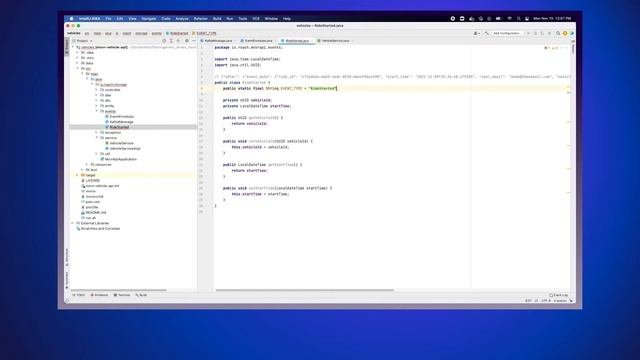Open the File menu
Image resolution: width=640 pixels, height=360 pixels.
pos(108,19)
